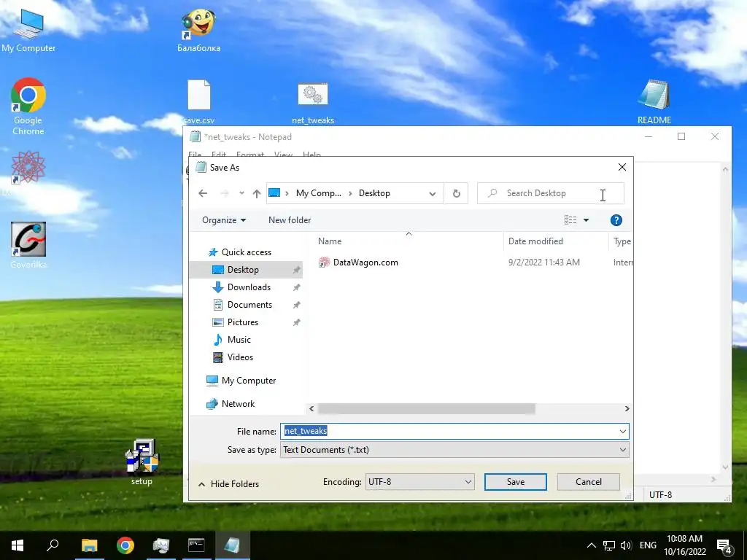Switch to Notepad taskbar icon

(x=232, y=545)
